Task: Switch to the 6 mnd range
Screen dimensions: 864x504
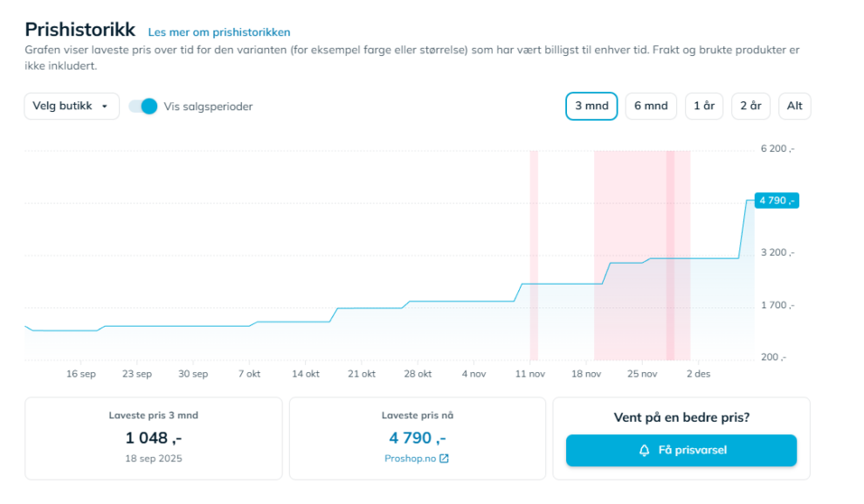Action: point(651,107)
